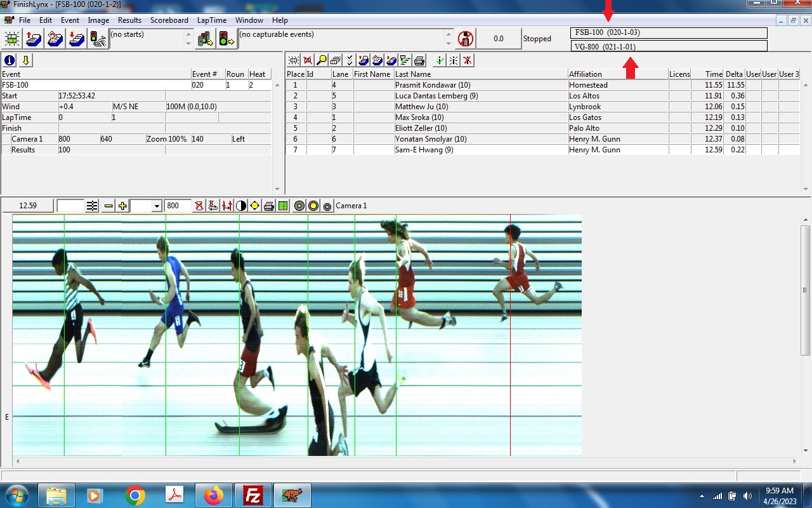
Task: Click the minus zoom out image icon
Action: pyautogui.click(x=108, y=206)
